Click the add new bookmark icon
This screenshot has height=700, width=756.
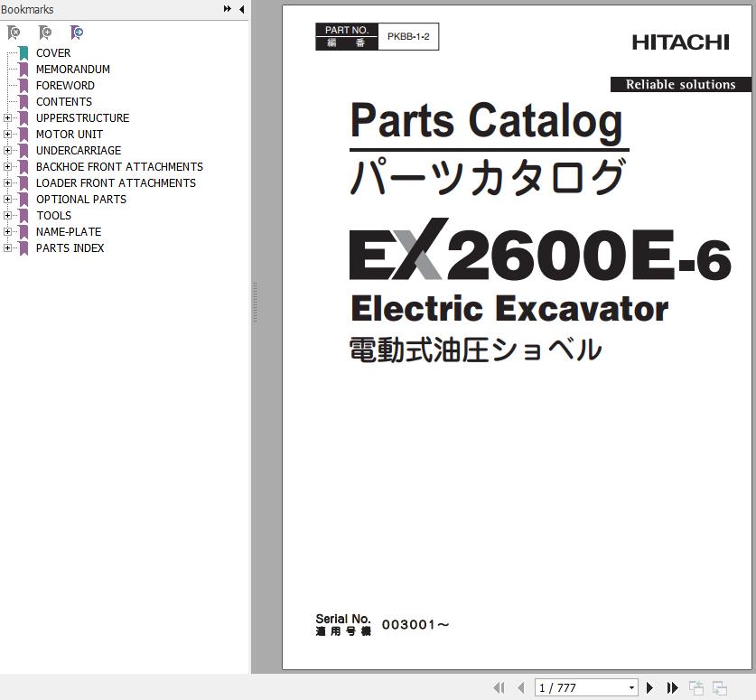[45, 33]
